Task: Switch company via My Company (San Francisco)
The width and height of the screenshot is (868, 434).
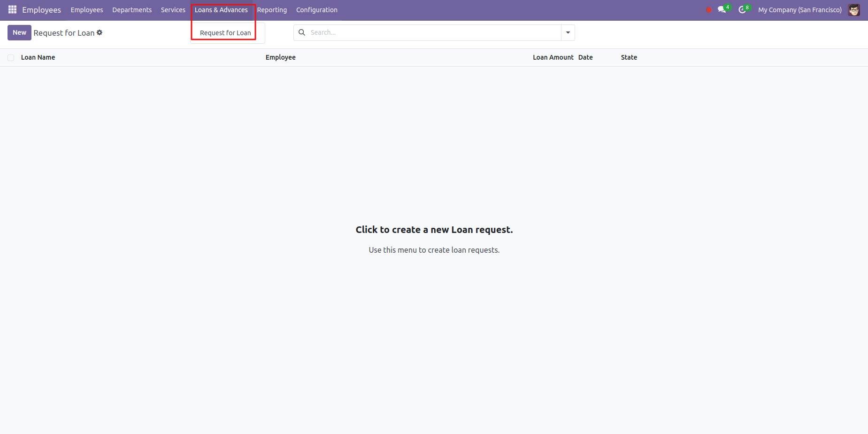Action: pos(799,10)
